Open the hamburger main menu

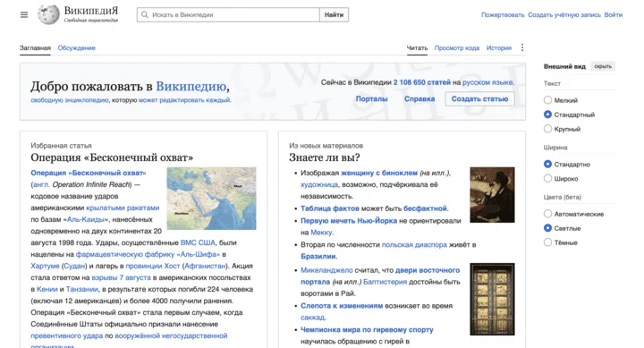(24, 15)
